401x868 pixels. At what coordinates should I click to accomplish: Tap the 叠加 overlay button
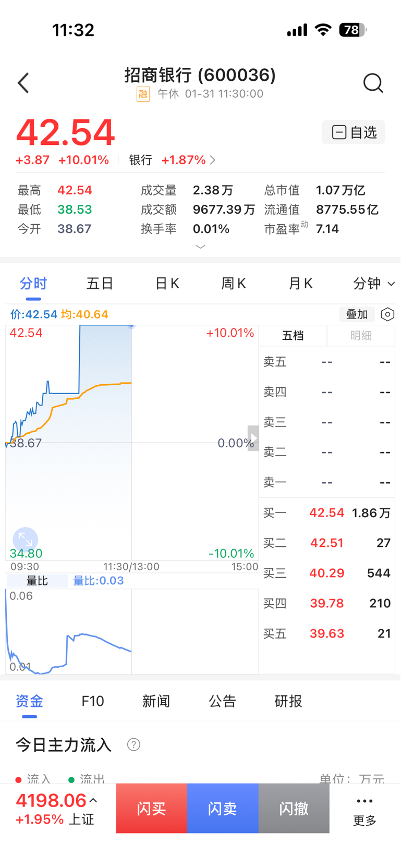(357, 314)
